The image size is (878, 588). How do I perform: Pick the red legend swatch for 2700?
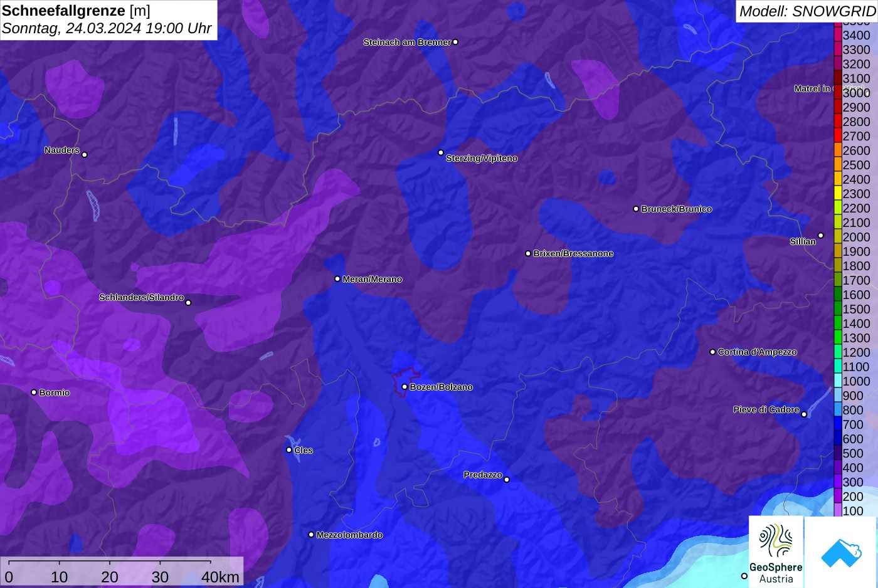(x=838, y=136)
